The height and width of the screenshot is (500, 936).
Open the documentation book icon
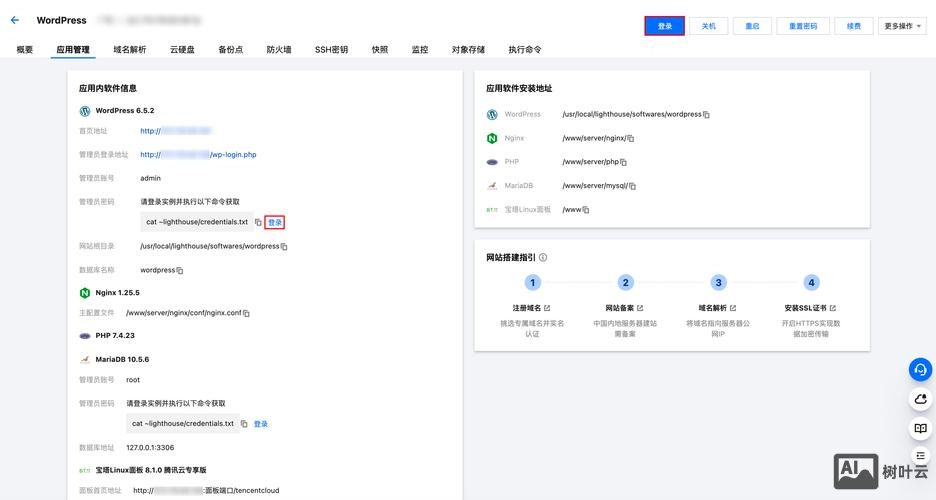pos(920,428)
